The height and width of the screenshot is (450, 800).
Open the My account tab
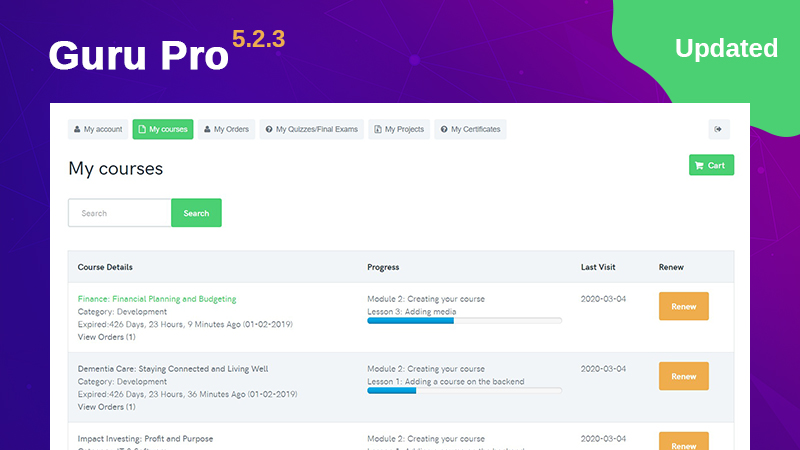pos(98,129)
